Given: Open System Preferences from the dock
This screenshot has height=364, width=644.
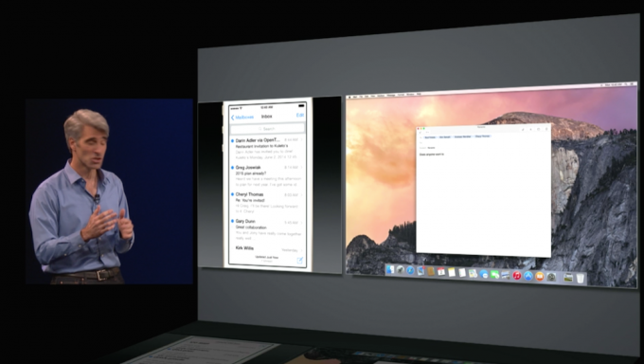Looking at the screenshot, I should click(x=551, y=277).
